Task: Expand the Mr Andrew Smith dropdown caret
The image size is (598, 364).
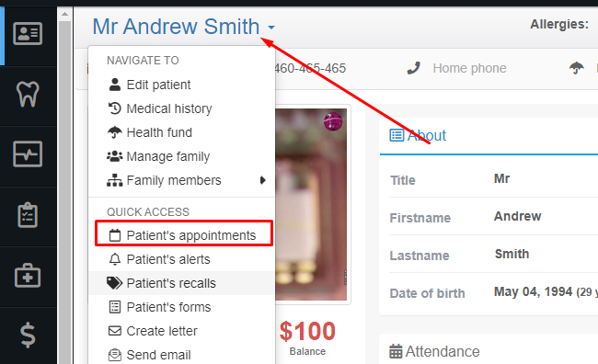Action: [271, 28]
